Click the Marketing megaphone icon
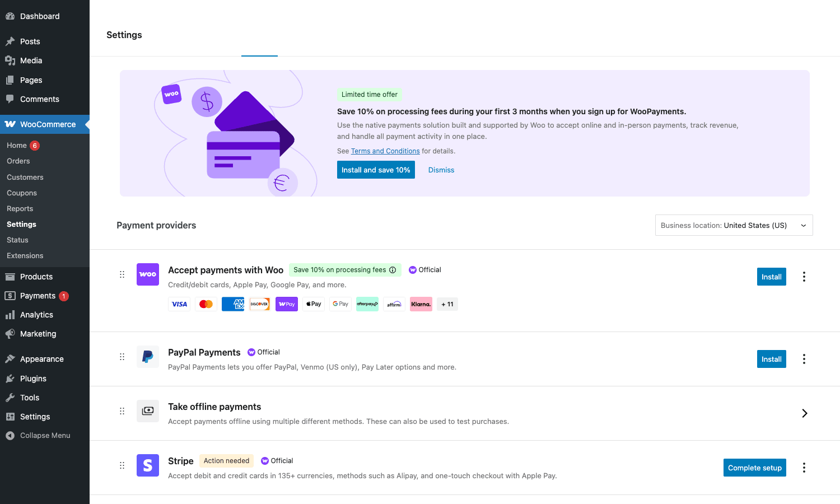This screenshot has width=840, height=504. [x=10, y=334]
